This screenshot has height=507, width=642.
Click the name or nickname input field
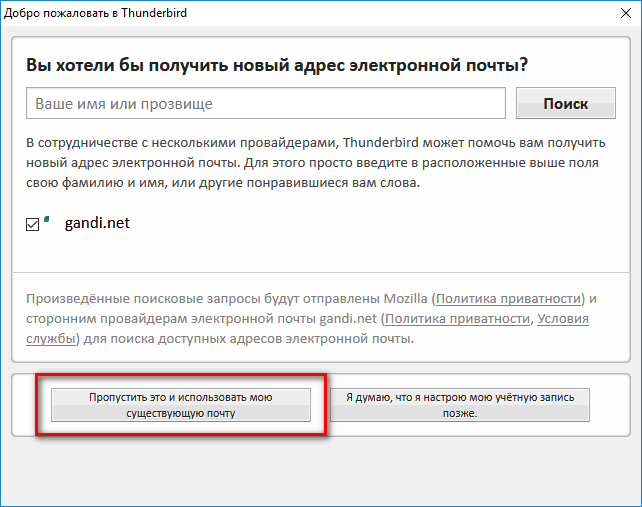pyautogui.click(x=266, y=103)
